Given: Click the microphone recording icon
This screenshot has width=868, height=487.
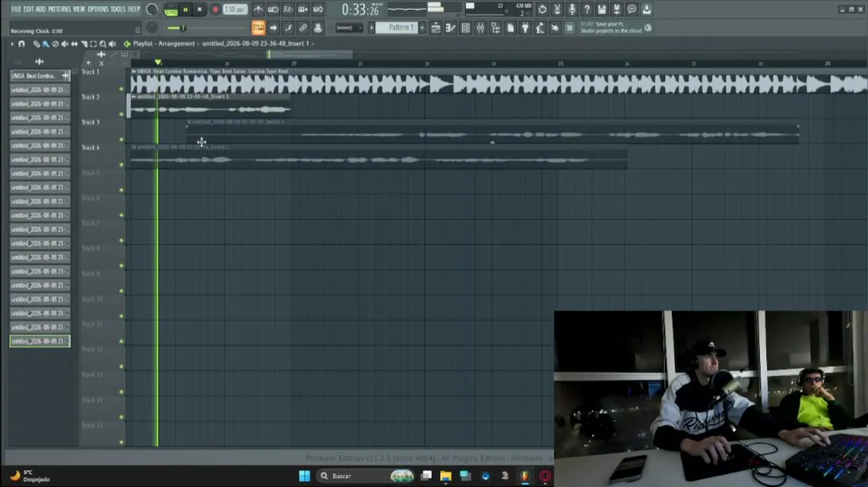Looking at the screenshot, I should click(572, 9).
